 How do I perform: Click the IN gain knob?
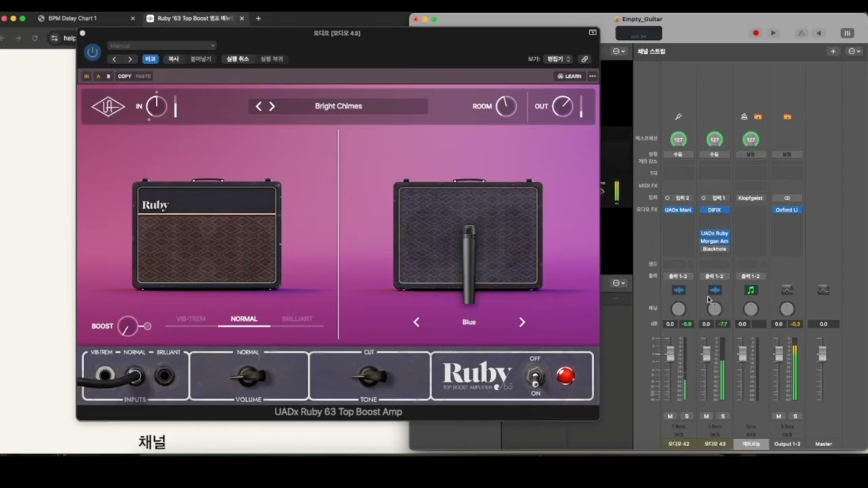click(x=156, y=106)
